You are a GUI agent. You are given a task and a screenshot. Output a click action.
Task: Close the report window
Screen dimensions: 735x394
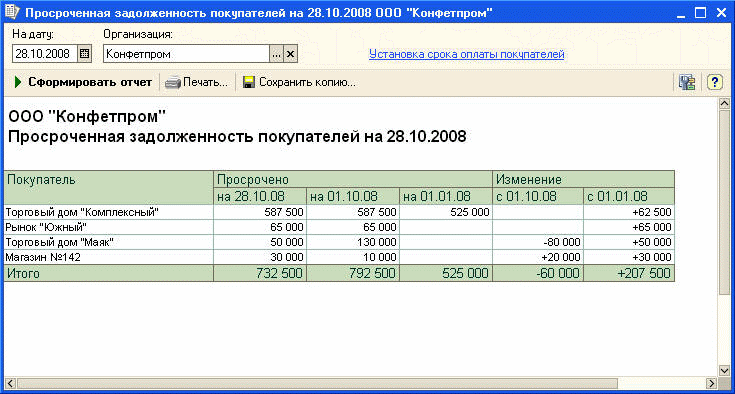point(721,13)
